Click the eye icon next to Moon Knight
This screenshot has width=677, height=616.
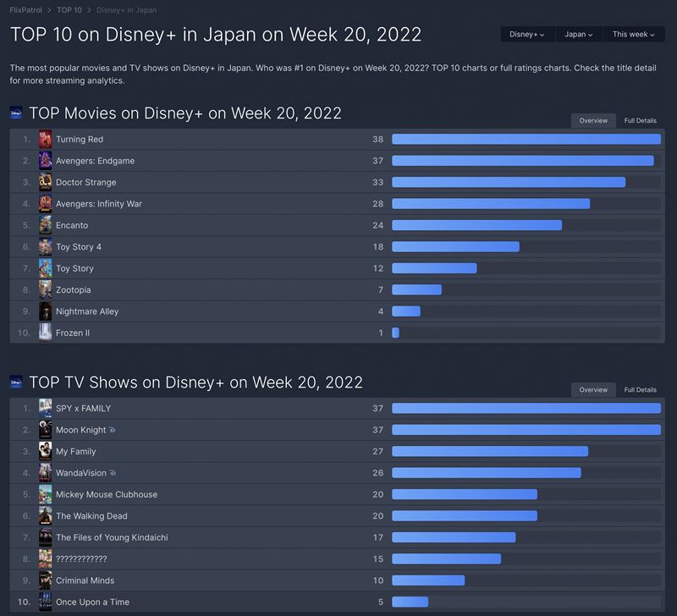pyautogui.click(x=113, y=430)
